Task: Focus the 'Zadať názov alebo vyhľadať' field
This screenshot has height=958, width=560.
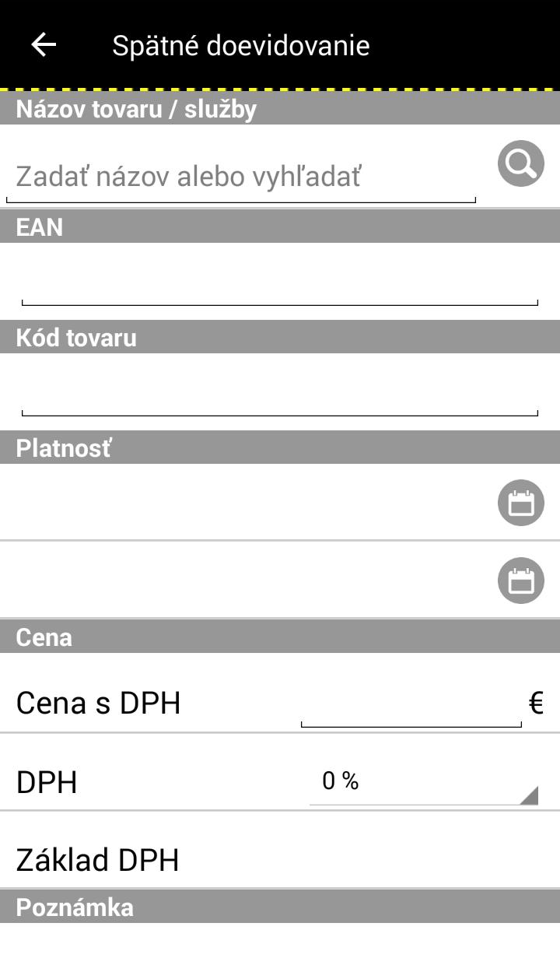Action: click(241, 176)
